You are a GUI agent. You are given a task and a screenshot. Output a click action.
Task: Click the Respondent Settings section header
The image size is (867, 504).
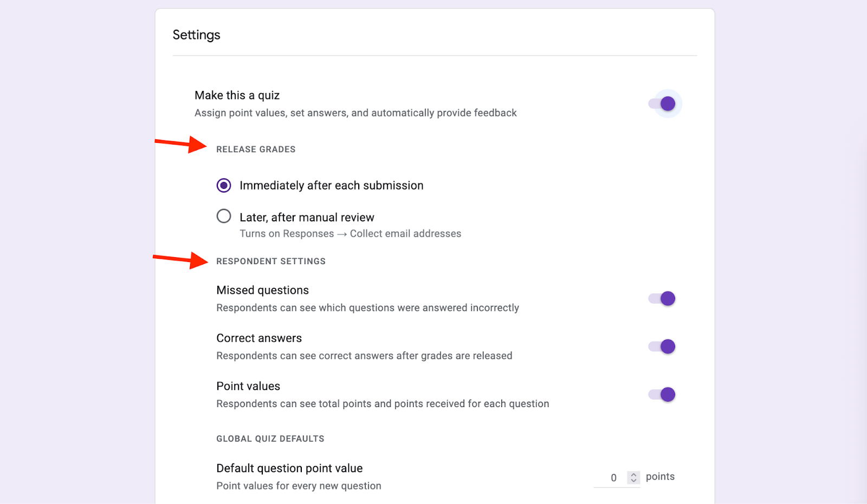click(271, 261)
